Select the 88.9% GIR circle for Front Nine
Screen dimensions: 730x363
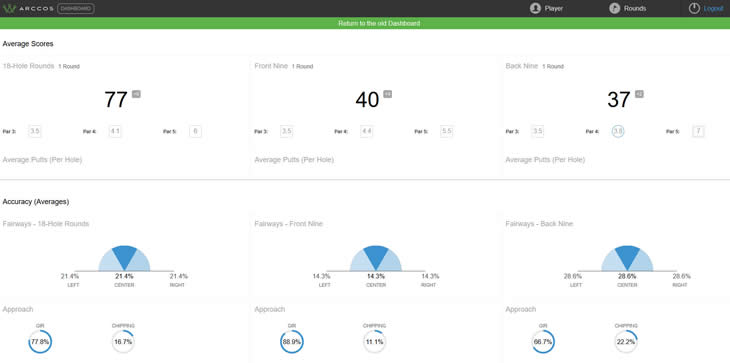click(292, 342)
